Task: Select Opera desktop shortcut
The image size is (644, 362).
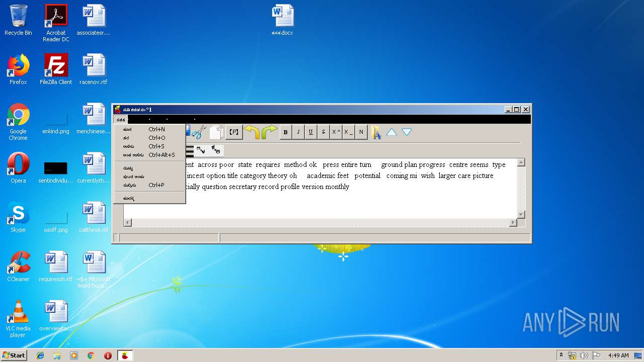Action: (18, 168)
